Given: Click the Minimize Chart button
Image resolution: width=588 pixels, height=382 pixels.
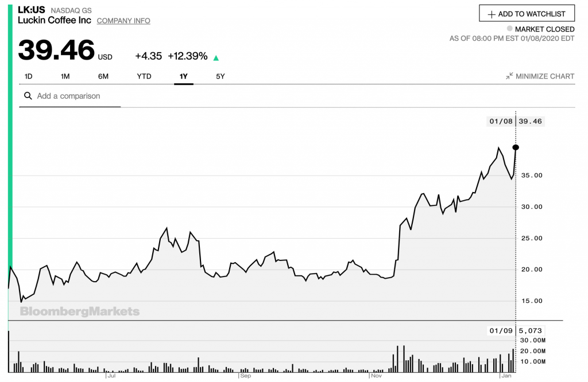Looking at the screenshot, I should click(540, 76).
